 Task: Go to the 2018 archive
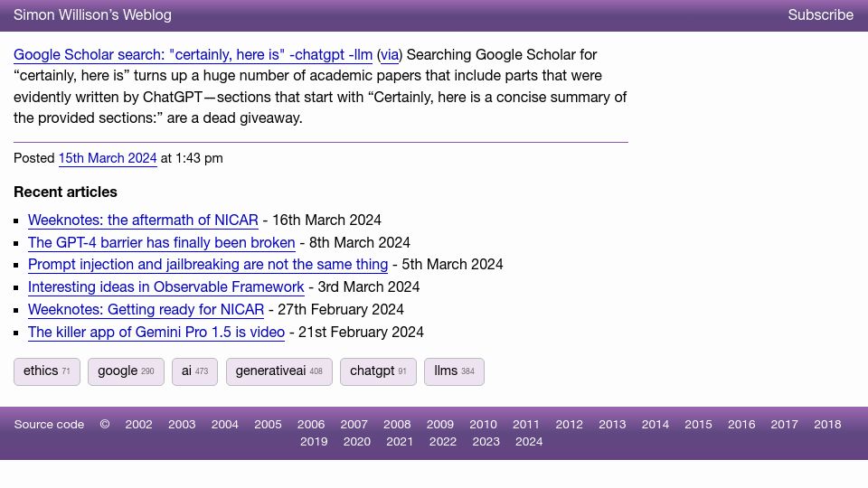point(827,425)
